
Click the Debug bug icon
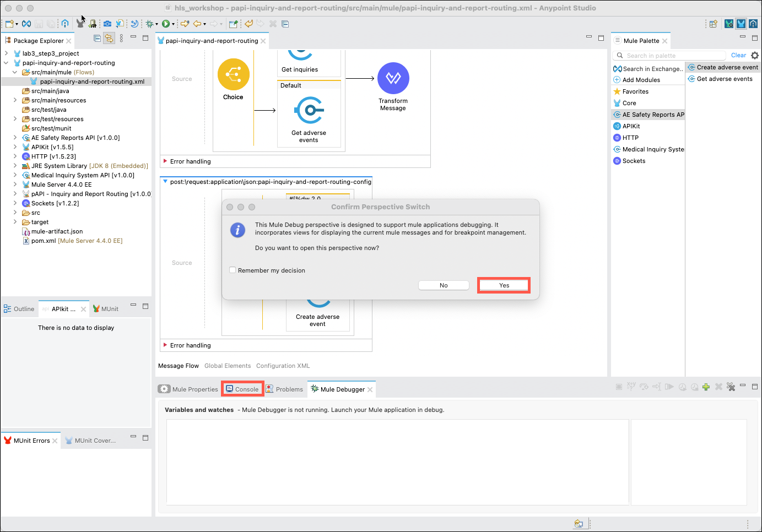[149, 24]
